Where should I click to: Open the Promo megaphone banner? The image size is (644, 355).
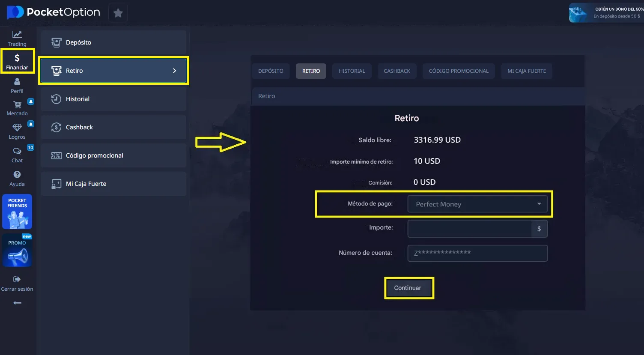[17, 250]
